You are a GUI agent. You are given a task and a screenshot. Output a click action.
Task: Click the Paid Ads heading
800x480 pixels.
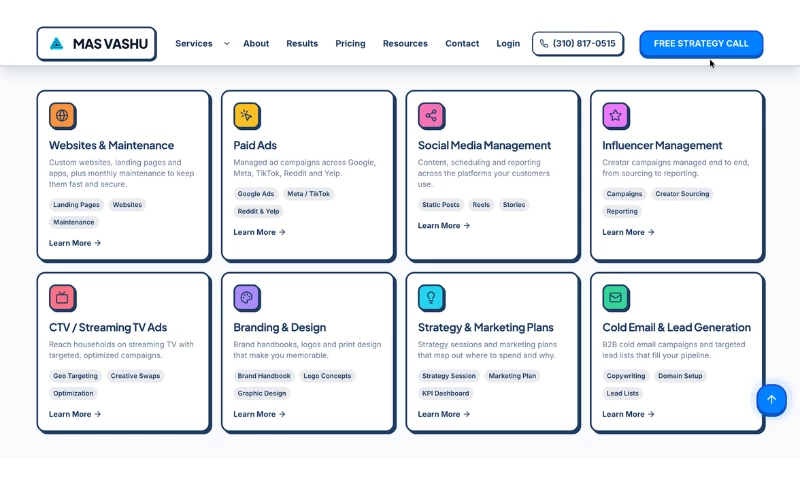[x=255, y=145]
